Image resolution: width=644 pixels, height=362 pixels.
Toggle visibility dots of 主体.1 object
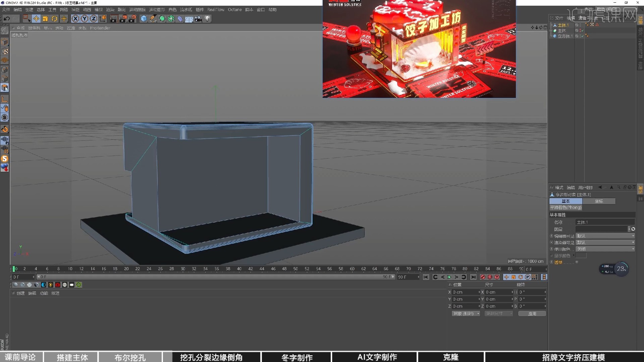(581, 25)
